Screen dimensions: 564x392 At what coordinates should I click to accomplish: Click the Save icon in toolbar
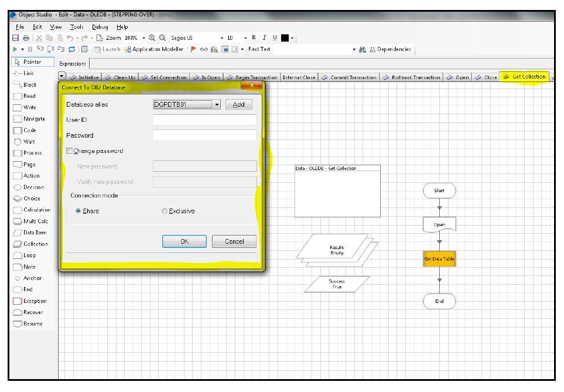pyautogui.click(x=14, y=38)
